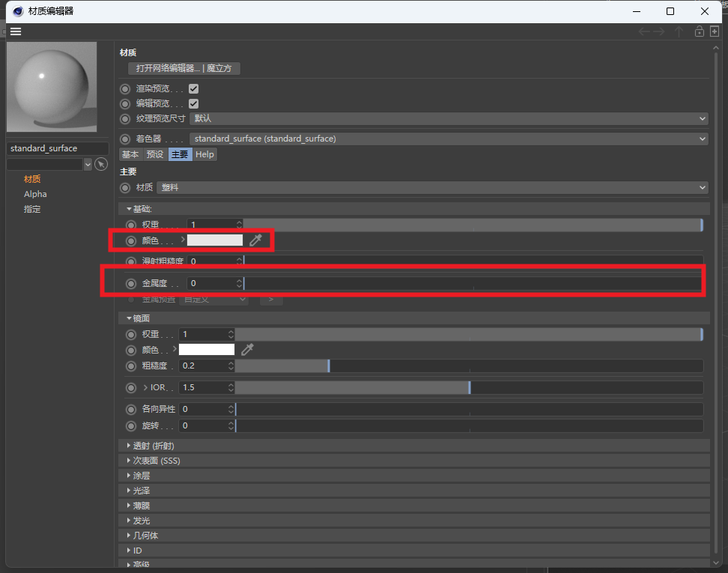
Task: Click the picker arrow icon beside the search field
Action: click(101, 164)
